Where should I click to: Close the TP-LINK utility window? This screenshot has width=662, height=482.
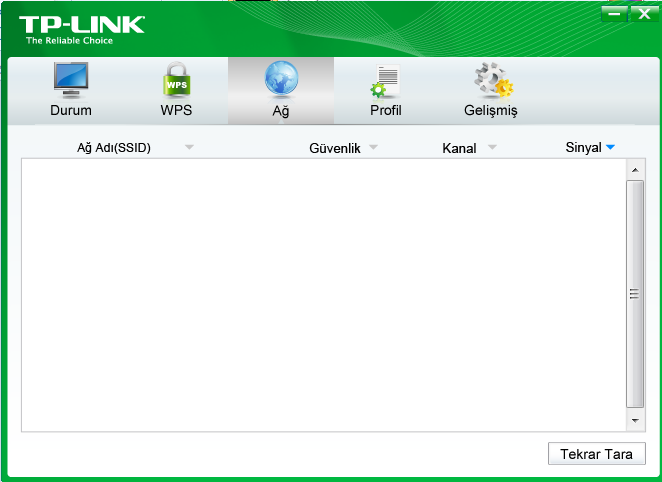tap(644, 14)
